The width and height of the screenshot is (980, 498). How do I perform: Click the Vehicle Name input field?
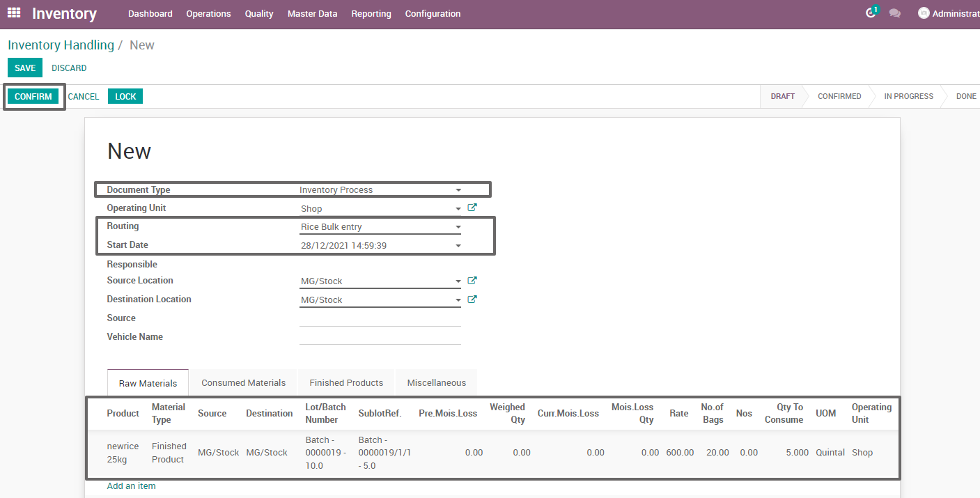pyautogui.click(x=380, y=339)
